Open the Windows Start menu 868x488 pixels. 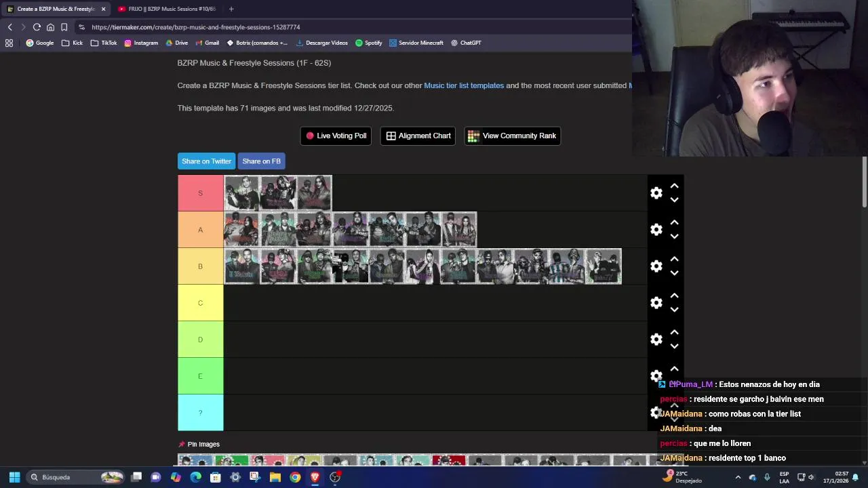[14, 477]
